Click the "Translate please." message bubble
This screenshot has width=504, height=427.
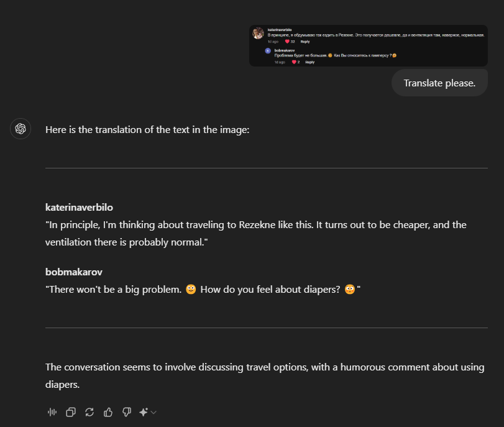(x=439, y=83)
